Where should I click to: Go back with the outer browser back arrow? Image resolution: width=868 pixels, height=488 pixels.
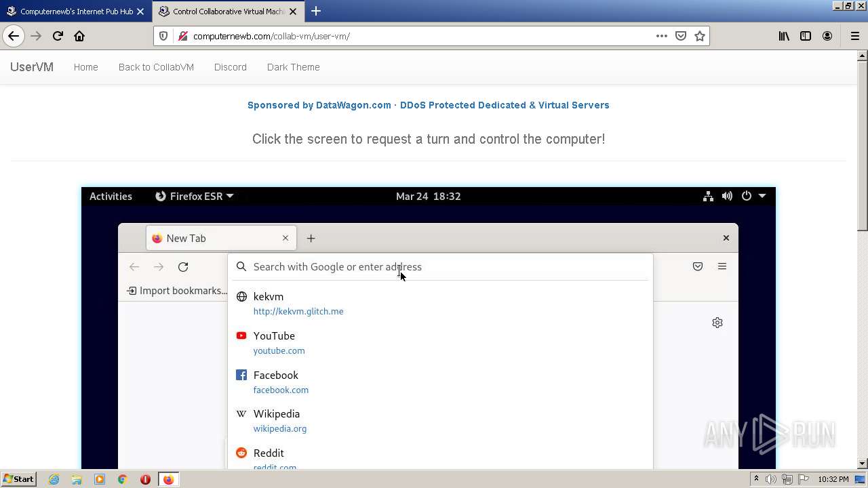point(14,36)
